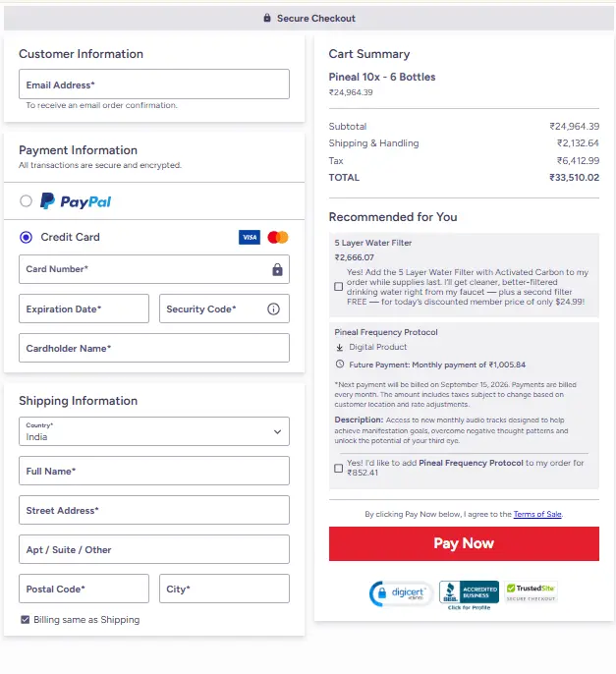Check the 5 Layer Water Filter add-on
The height and width of the screenshot is (674, 616).
click(339, 287)
